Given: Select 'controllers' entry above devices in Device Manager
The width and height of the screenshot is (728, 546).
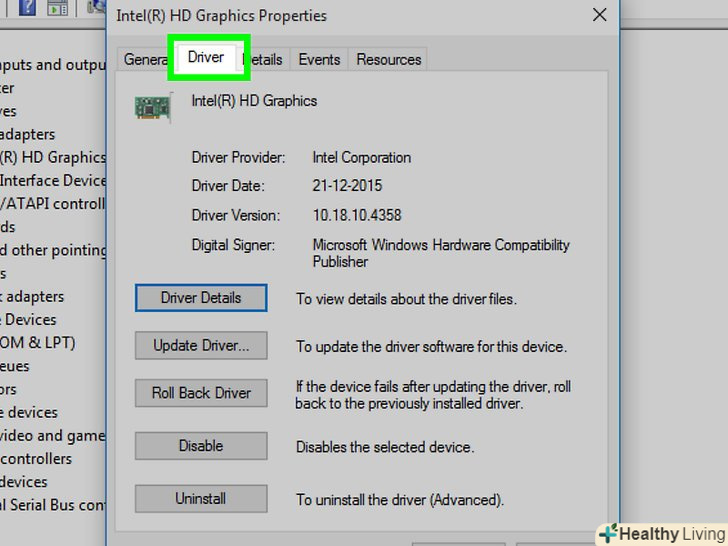Looking at the screenshot, I should point(36,459).
